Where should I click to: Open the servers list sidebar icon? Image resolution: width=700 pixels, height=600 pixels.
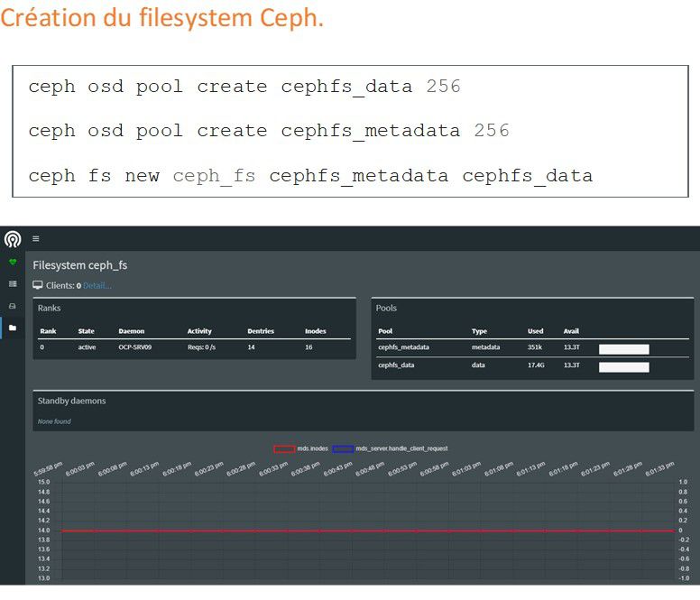click(13, 284)
